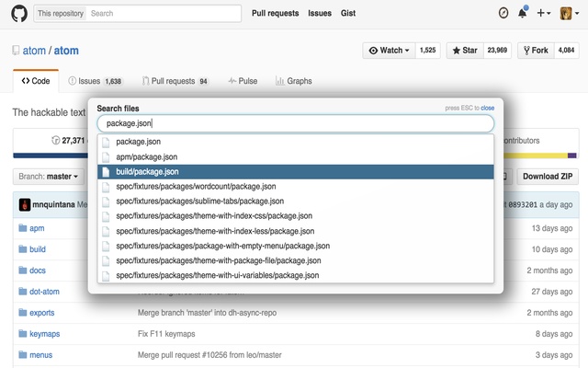Open the Branch: master dropdown
Viewport: 588px width, 368px height.
click(x=49, y=177)
